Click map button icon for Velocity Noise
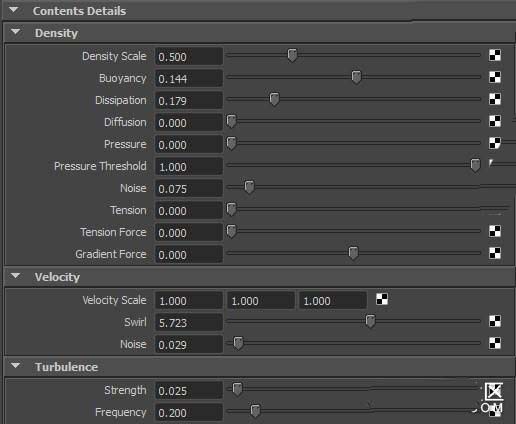Screen dimensions: 516x424 click(495, 343)
